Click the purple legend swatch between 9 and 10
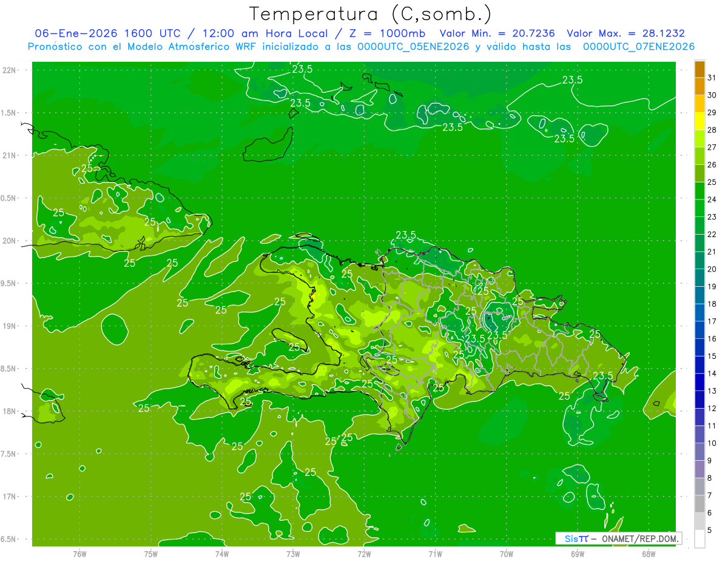 699,452
